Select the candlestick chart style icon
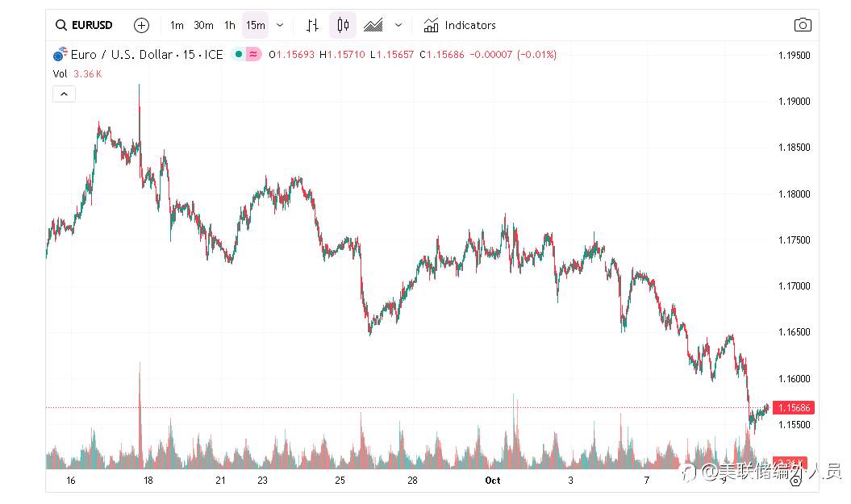The width and height of the screenshot is (851, 504). [x=343, y=25]
